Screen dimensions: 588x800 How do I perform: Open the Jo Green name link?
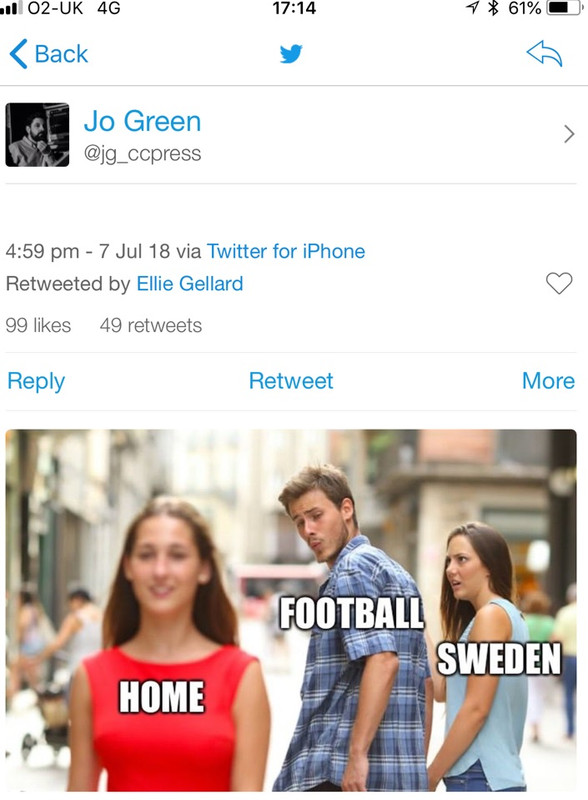(x=142, y=121)
